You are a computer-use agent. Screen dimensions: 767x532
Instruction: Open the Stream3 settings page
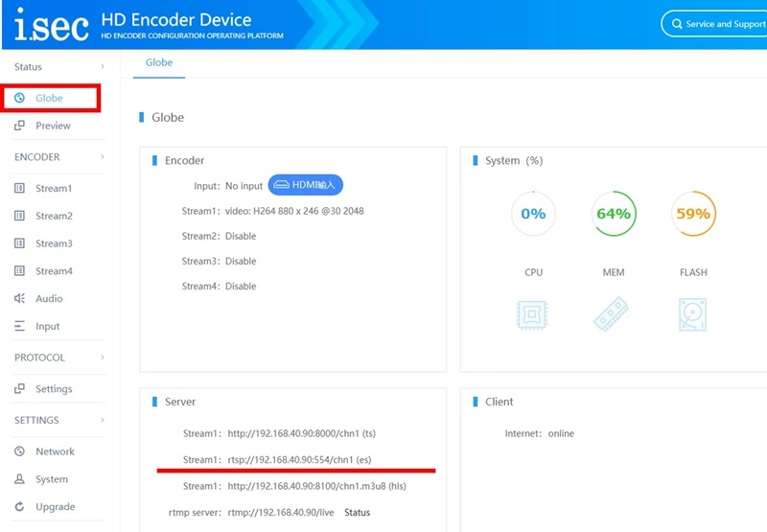coord(54,243)
